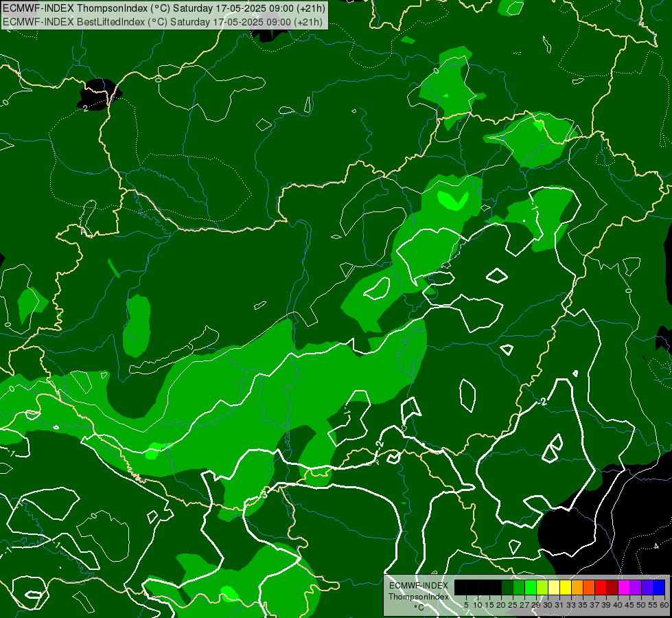Click the legend scale value '35'
This screenshot has height=618, width=672.
point(583,605)
